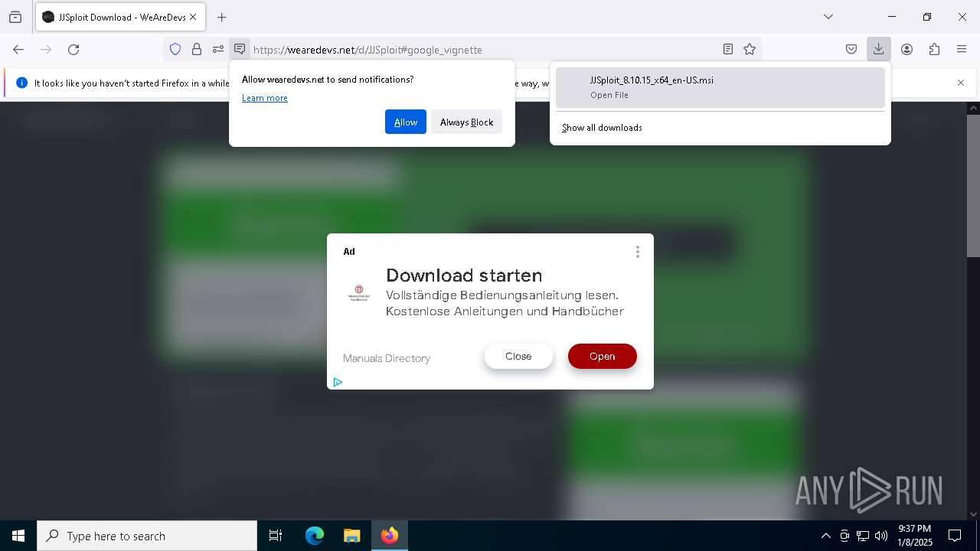Open the ad options three-dot menu
The height and width of the screenshot is (551, 980).
(637, 252)
